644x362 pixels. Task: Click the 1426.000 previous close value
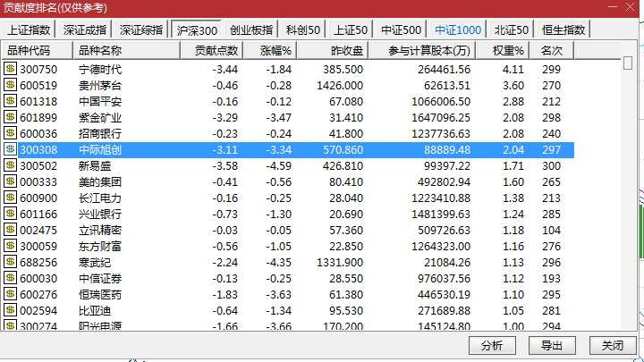point(340,86)
